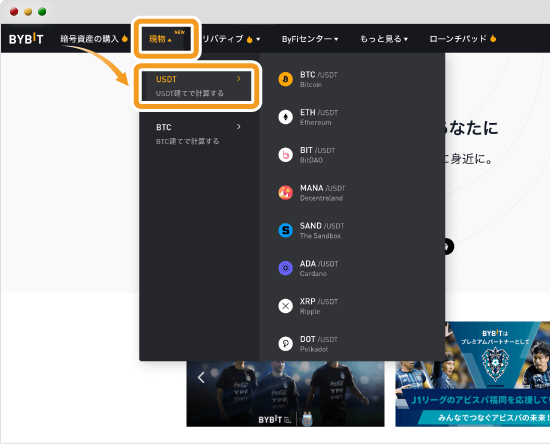Open the デリバティブ menu
This screenshot has width=550, height=444.
[x=223, y=39]
